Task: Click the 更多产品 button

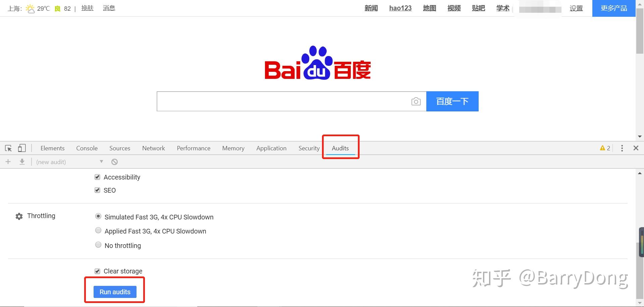Action: pyautogui.click(x=614, y=8)
